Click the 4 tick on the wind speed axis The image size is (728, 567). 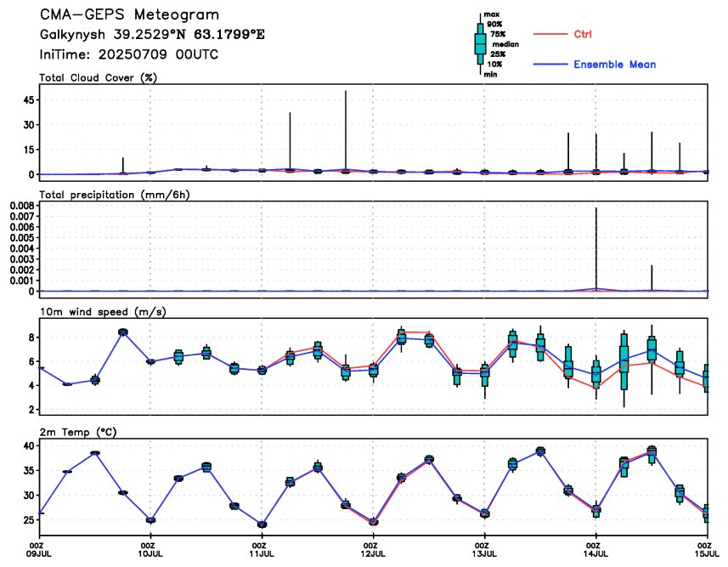(31, 385)
